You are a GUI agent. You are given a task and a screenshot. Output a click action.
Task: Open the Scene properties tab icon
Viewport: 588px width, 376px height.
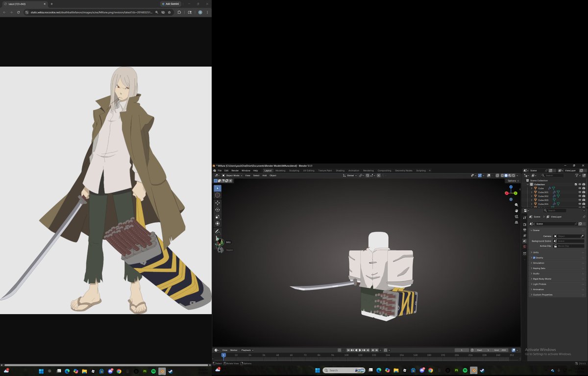click(525, 241)
